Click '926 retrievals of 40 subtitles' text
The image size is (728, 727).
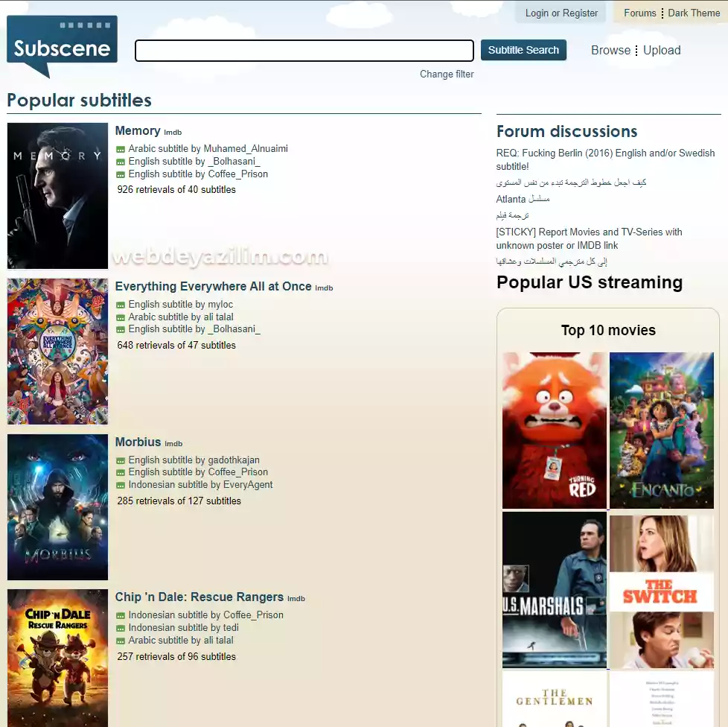tap(176, 189)
